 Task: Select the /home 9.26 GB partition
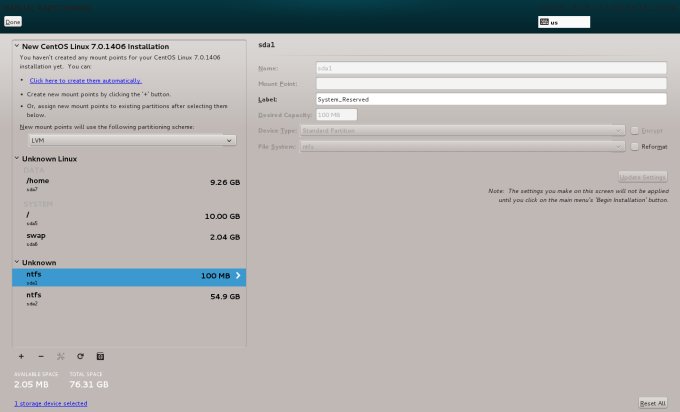click(x=129, y=184)
